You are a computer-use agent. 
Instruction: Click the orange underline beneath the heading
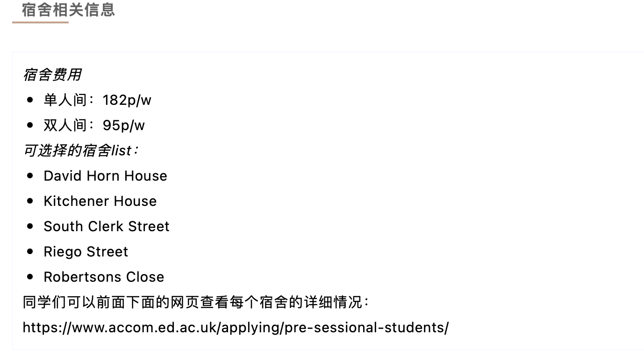click(41, 22)
